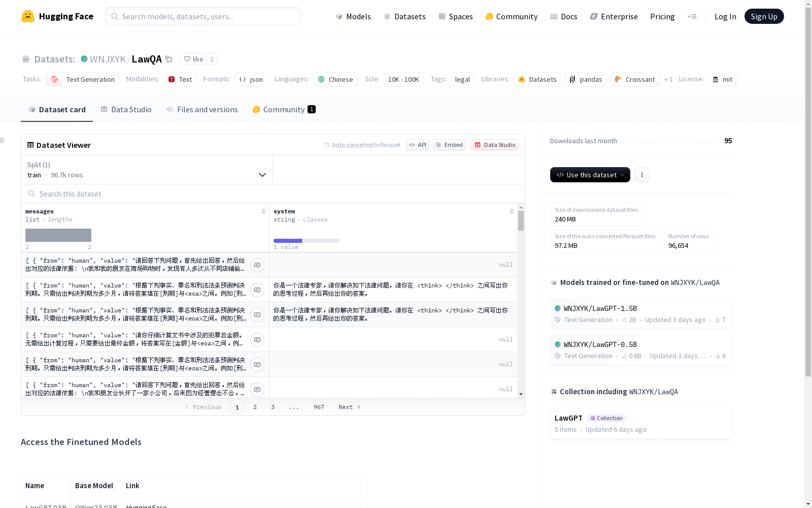812x508 pixels.
Task: Open Community in top navigation
Action: 511,16
